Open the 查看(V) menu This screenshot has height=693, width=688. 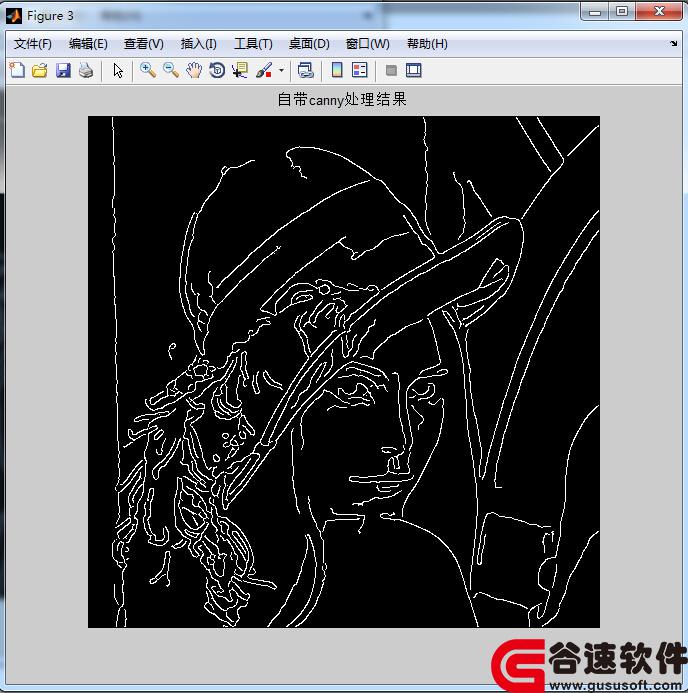144,44
